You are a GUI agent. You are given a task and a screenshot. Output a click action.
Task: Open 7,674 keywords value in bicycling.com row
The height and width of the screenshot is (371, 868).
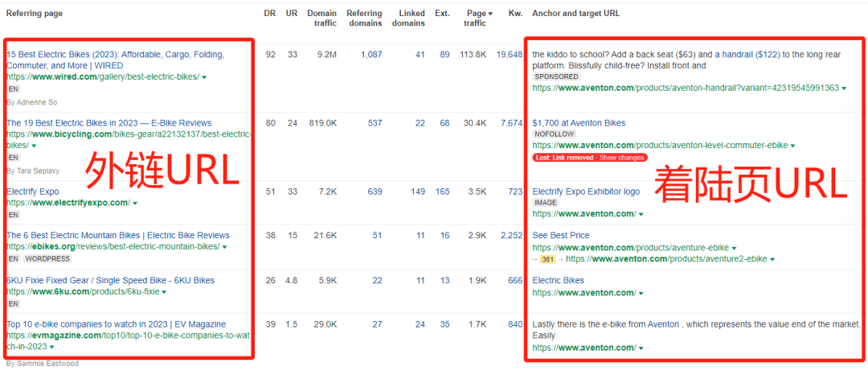[x=511, y=123]
